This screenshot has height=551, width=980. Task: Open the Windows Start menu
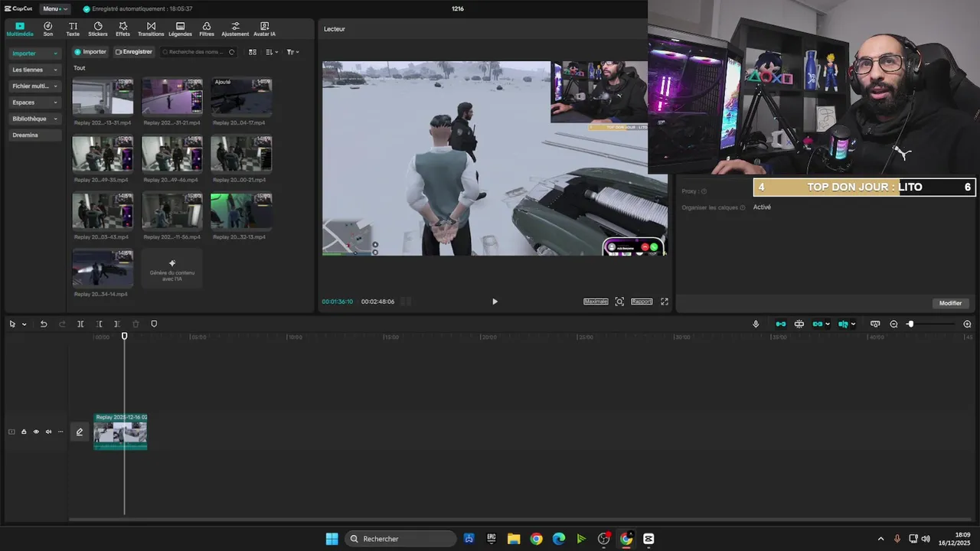tap(332, 539)
